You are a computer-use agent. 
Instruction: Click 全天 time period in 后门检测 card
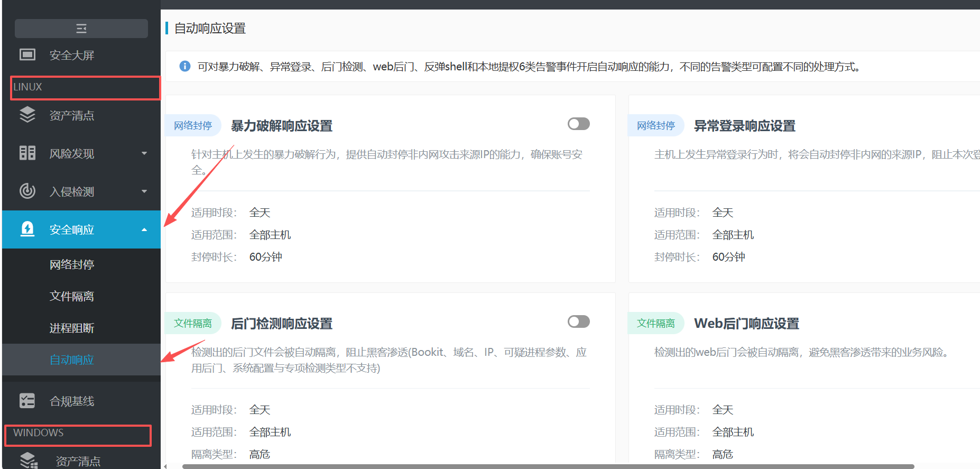(260, 410)
